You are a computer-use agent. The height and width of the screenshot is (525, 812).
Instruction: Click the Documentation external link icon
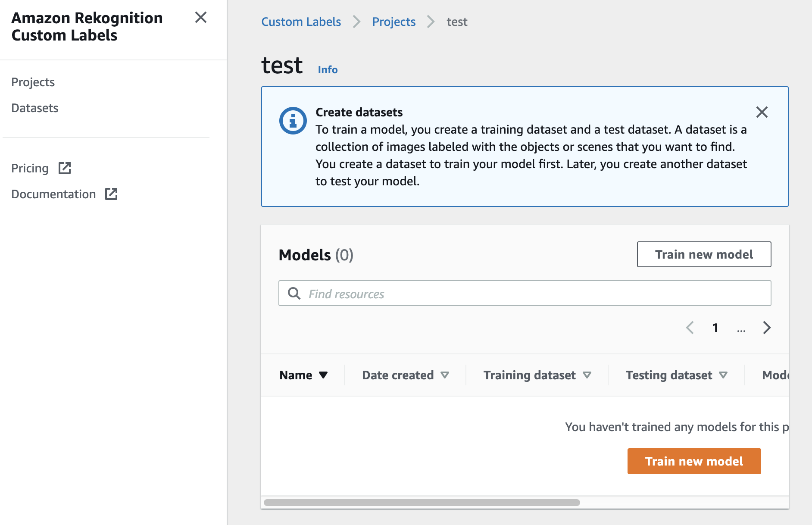click(111, 194)
